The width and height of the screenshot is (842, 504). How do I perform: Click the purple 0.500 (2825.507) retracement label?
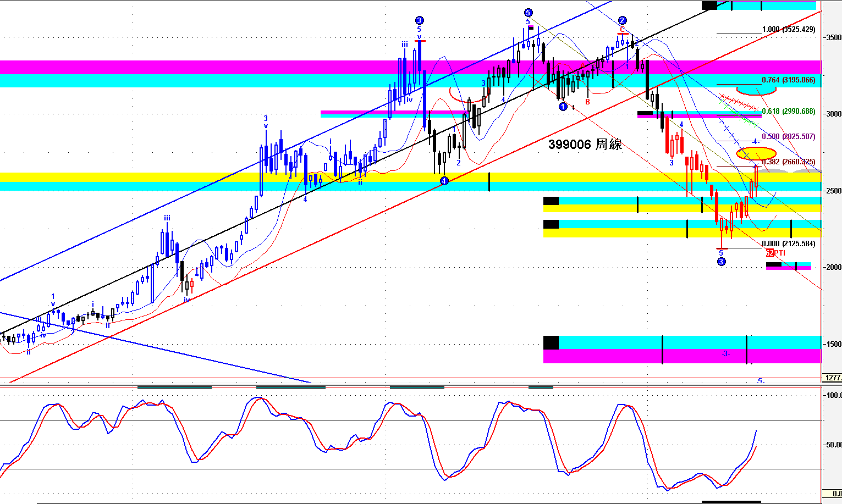click(789, 137)
